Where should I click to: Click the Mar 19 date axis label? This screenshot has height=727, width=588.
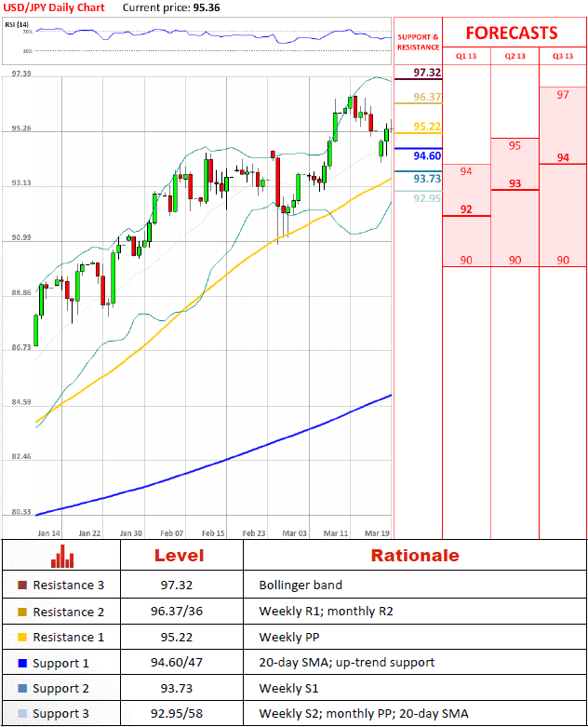click(x=377, y=533)
